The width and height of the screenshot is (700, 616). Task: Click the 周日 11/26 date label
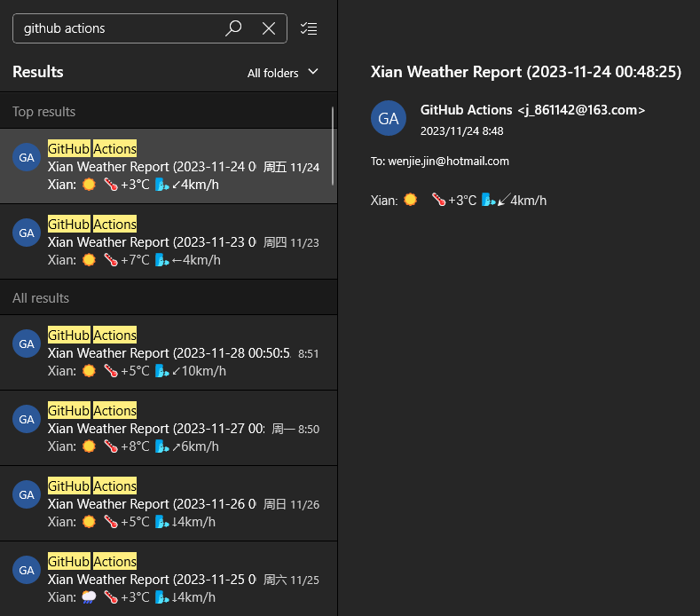(291, 505)
